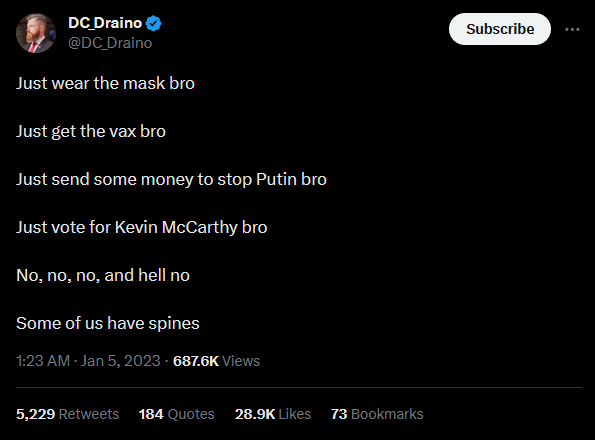Click the @DC_Draino handle
595x440 pixels.
[110, 43]
